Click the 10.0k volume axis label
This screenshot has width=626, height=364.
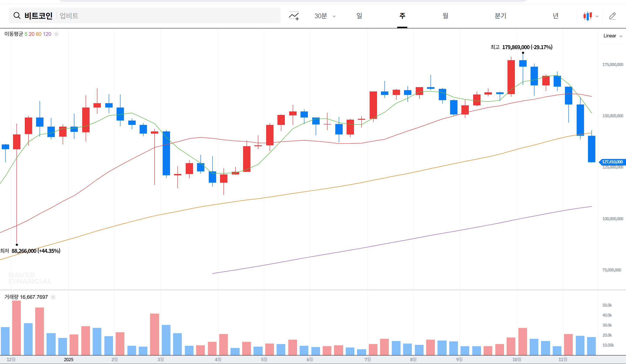point(608,345)
